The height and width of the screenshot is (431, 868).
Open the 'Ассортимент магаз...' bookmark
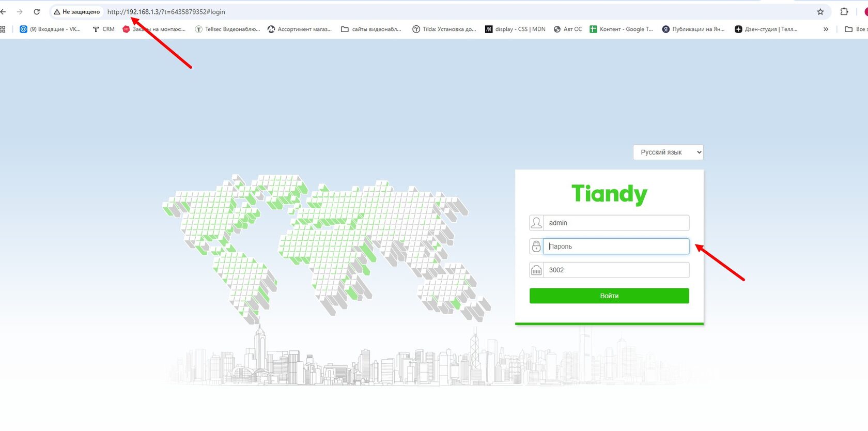tap(300, 29)
